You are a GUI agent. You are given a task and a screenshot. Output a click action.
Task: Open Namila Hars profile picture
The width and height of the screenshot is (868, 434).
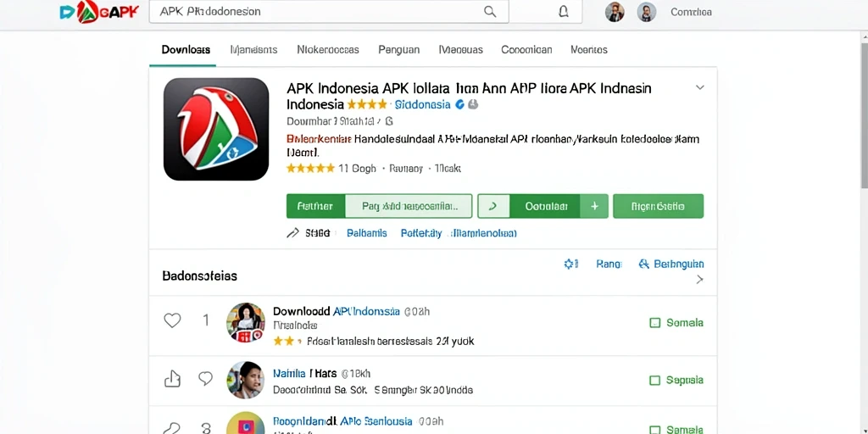click(246, 380)
